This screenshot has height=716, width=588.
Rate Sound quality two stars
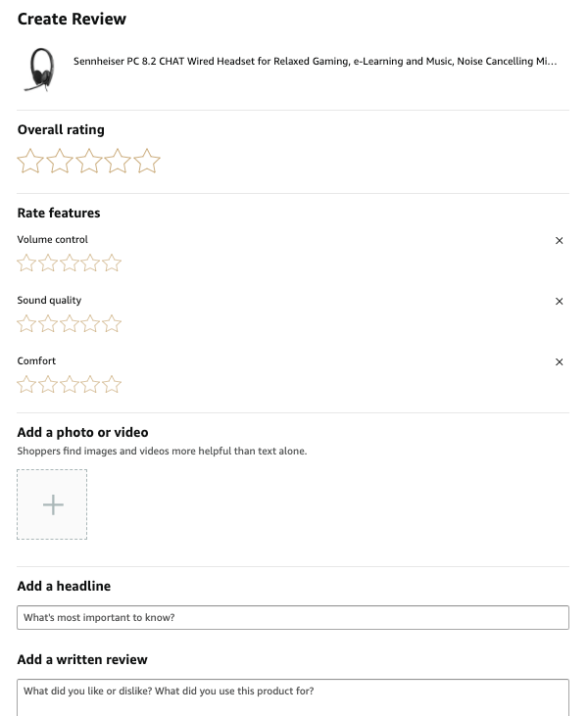pyautogui.click(x=48, y=324)
